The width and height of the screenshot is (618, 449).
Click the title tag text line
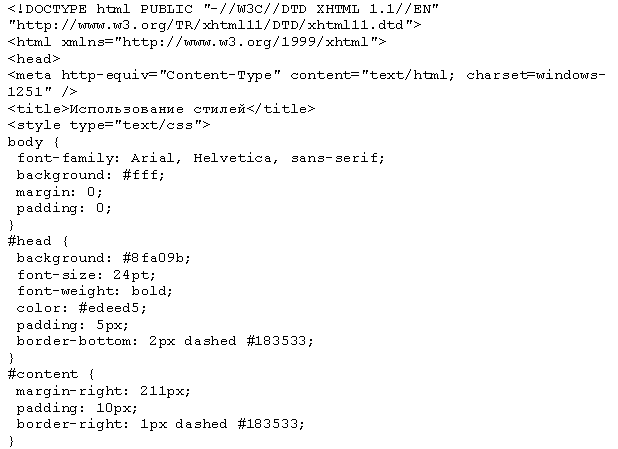tap(161, 108)
